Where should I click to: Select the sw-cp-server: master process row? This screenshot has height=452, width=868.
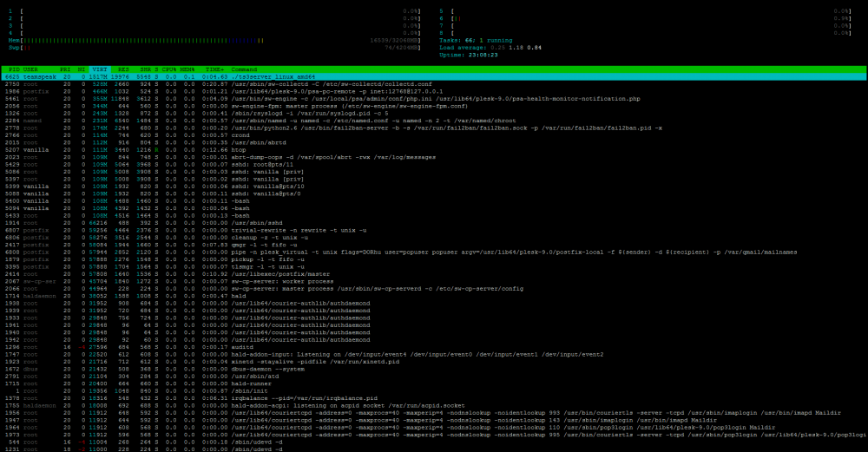click(x=434, y=288)
